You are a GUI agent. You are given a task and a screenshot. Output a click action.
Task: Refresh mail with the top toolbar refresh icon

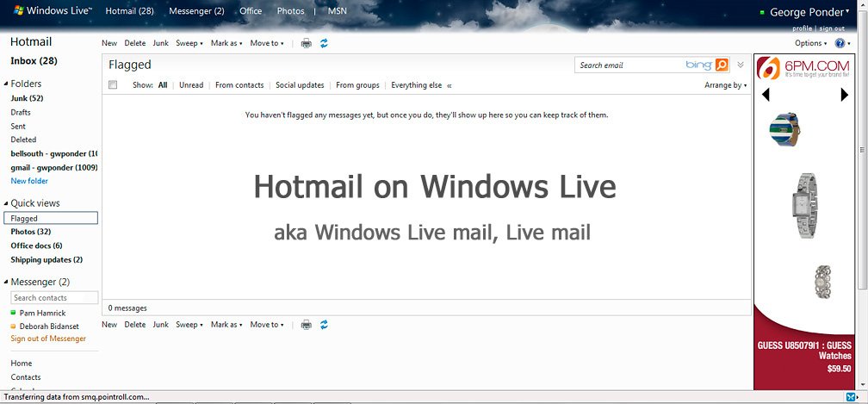[x=324, y=43]
